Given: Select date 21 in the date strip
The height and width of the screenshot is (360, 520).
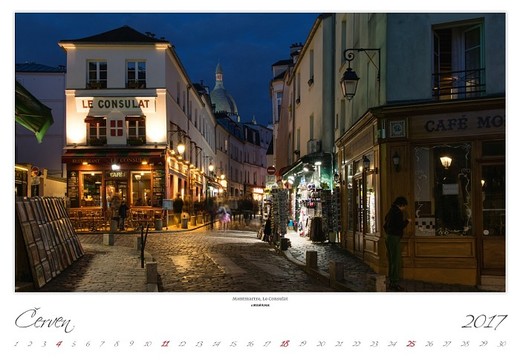Looking at the screenshot, I should 339,344.
